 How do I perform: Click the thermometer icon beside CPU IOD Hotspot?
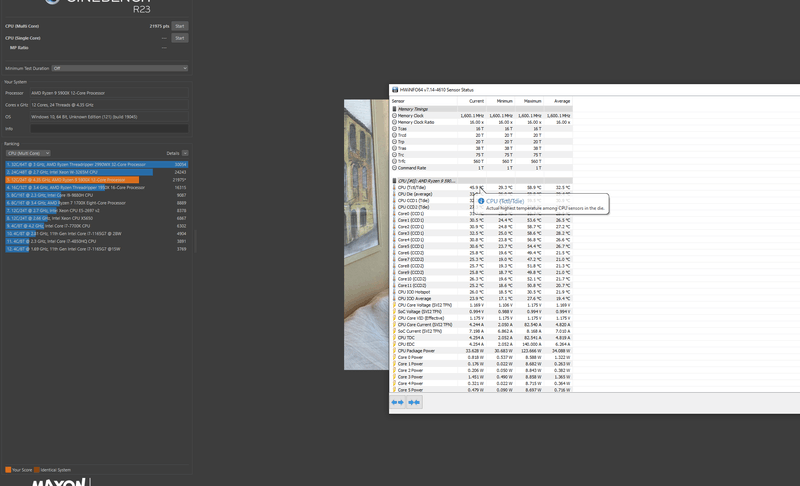(x=394, y=292)
